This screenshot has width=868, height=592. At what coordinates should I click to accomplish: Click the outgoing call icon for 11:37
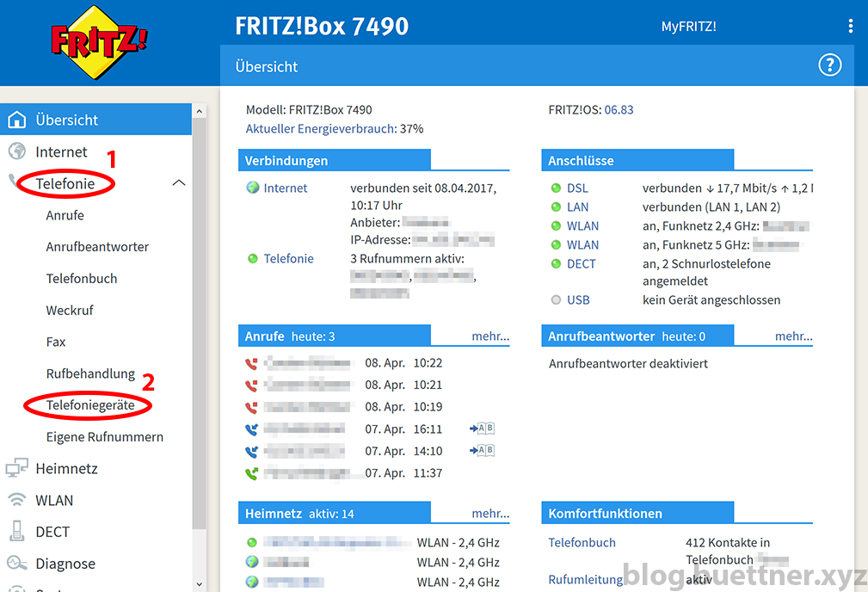tap(251, 473)
